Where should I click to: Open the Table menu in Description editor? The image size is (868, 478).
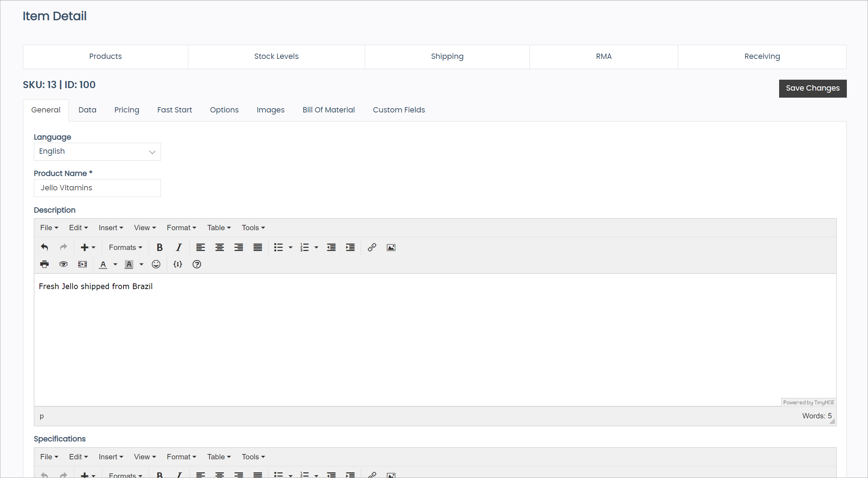(219, 228)
